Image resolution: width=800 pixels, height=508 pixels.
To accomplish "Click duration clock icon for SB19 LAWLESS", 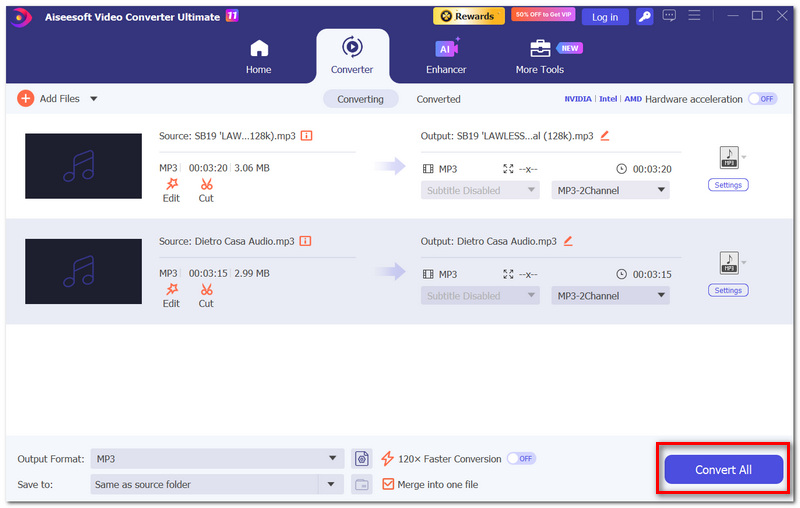I will (621, 169).
